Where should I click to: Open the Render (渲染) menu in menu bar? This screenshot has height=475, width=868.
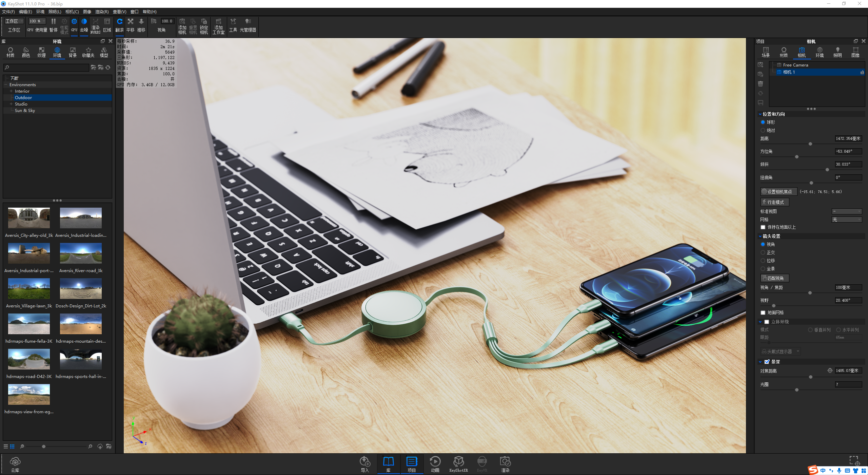click(x=102, y=12)
